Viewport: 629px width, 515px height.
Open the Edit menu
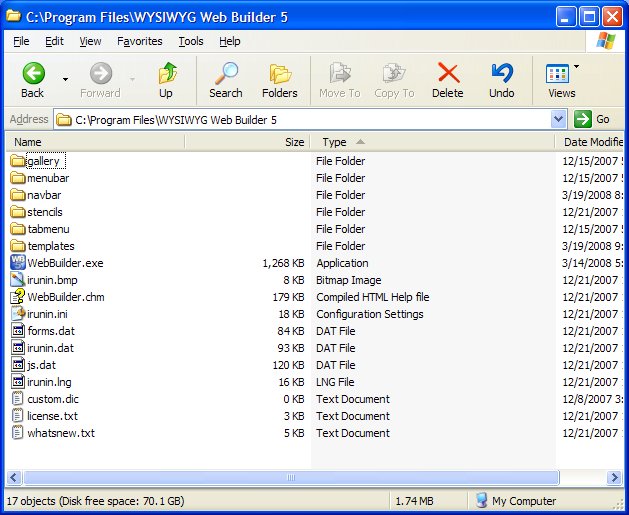(x=54, y=41)
